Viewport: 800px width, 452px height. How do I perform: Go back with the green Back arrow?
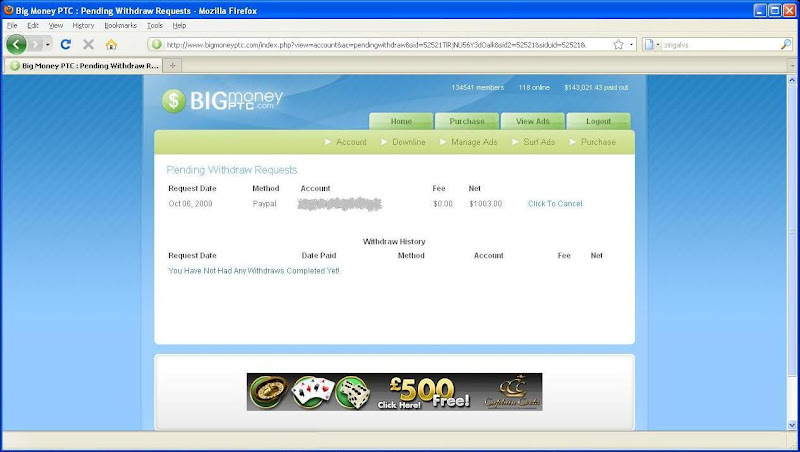[x=16, y=44]
